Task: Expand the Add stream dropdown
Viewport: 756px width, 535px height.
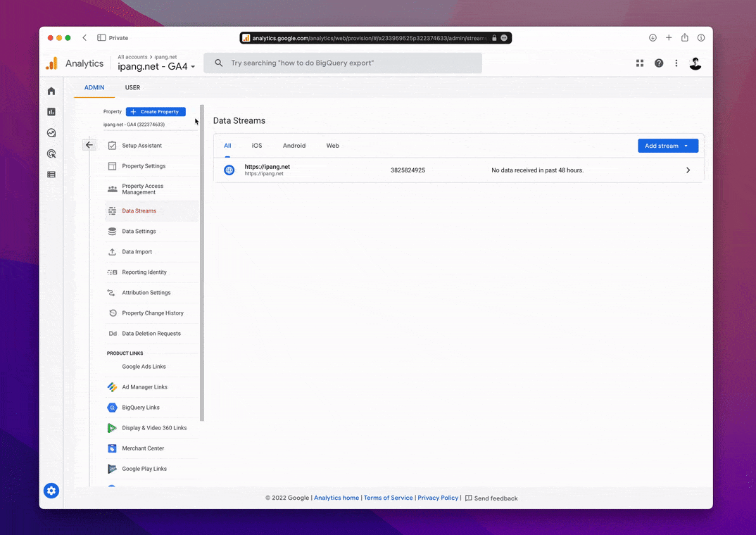Action: pyautogui.click(x=667, y=146)
